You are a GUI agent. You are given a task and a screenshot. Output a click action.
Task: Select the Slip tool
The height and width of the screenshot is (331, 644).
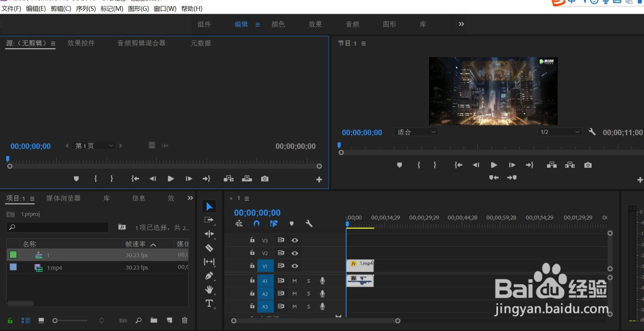click(x=209, y=262)
